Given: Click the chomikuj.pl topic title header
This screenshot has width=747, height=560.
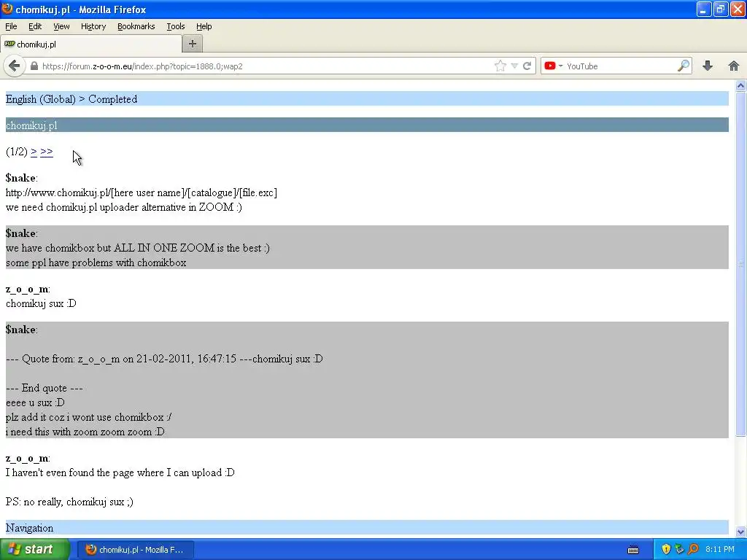Looking at the screenshot, I should (x=31, y=125).
